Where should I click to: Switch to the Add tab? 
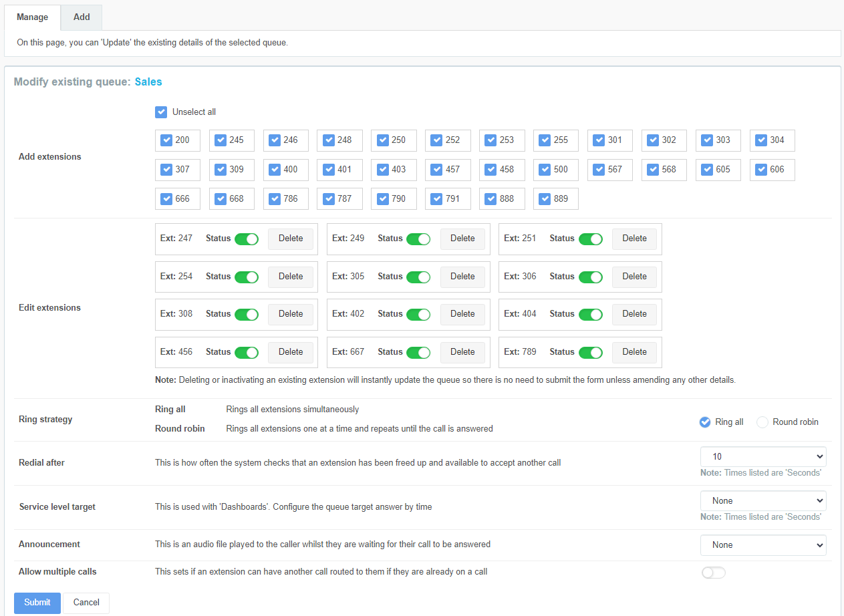(82, 17)
